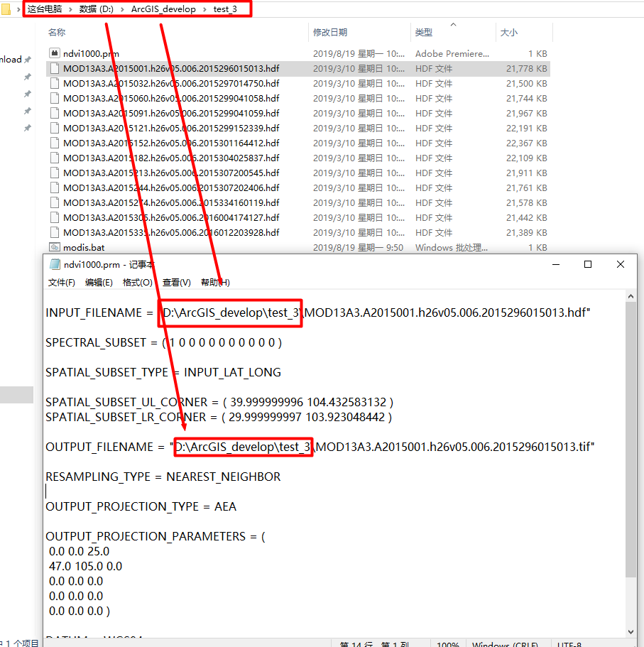Open Notepad 格式(O) menu
The width and height of the screenshot is (644, 647).
click(137, 282)
